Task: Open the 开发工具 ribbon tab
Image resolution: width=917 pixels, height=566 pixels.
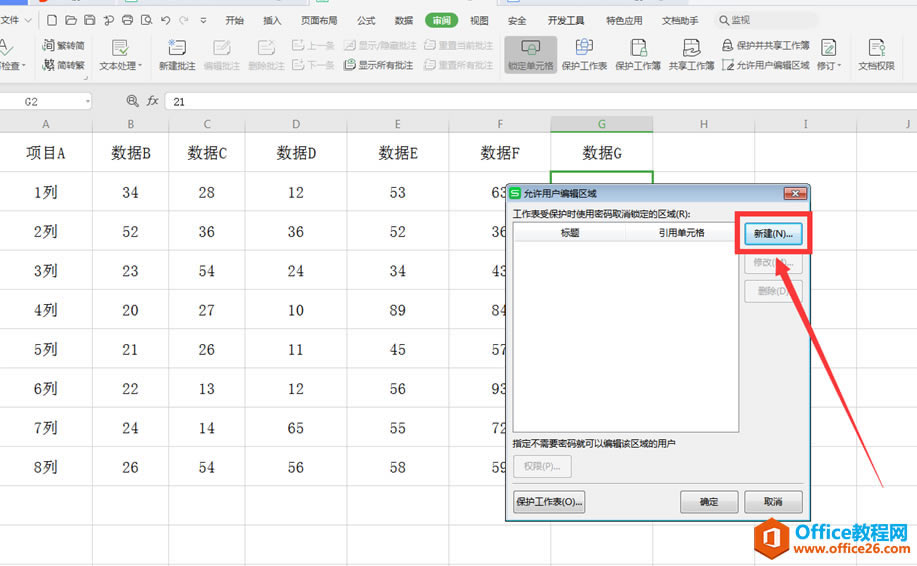Action: (566, 20)
